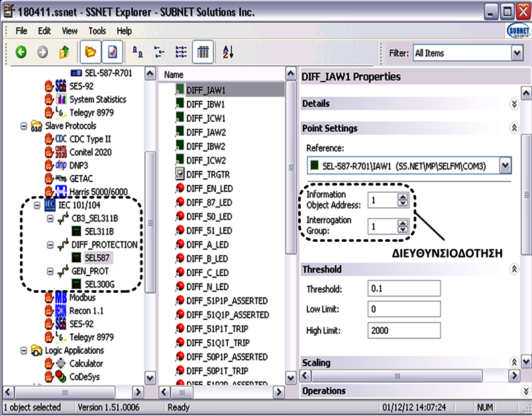Click the green Back arrow toolbar icon
The image size is (532, 416).
click(21, 52)
